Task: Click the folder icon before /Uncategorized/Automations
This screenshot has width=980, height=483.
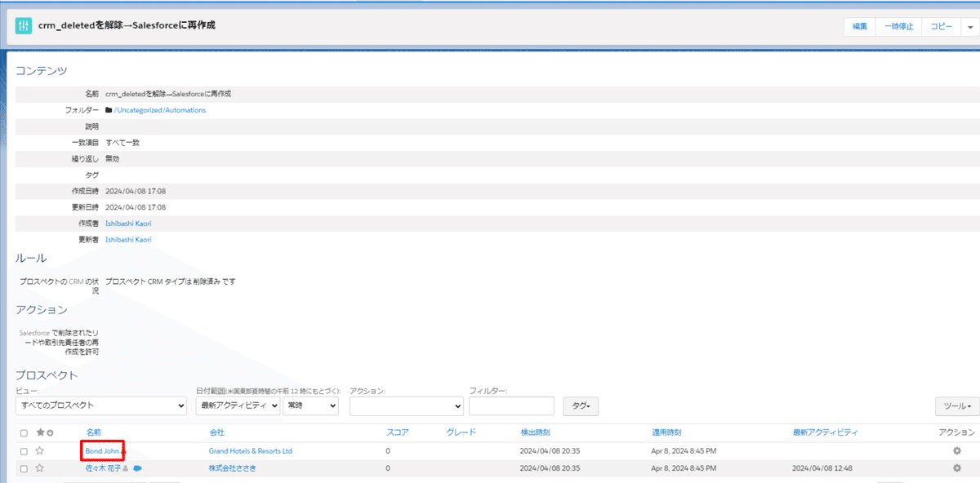Action: click(x=109, y=110)
